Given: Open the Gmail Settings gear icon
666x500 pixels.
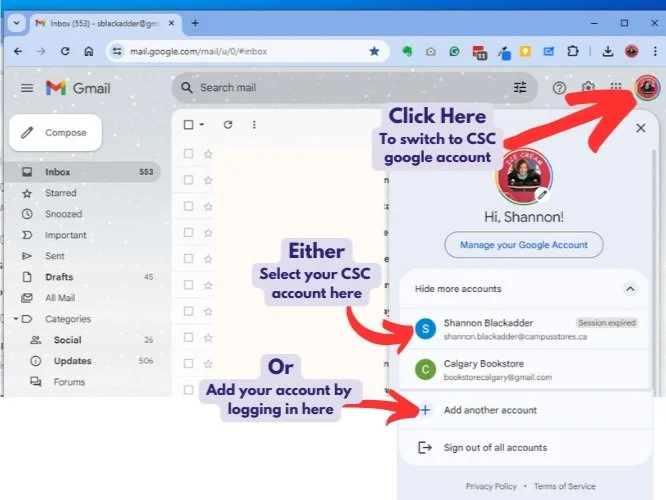Looking at the screenshot, I should pyautogui.click(x=588, y=86).
